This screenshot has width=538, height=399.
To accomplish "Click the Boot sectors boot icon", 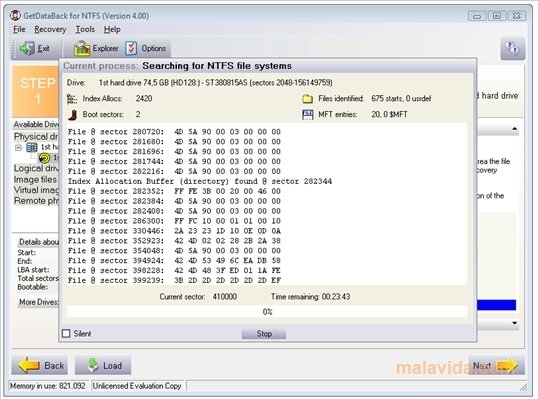I will tap(72, 115).
